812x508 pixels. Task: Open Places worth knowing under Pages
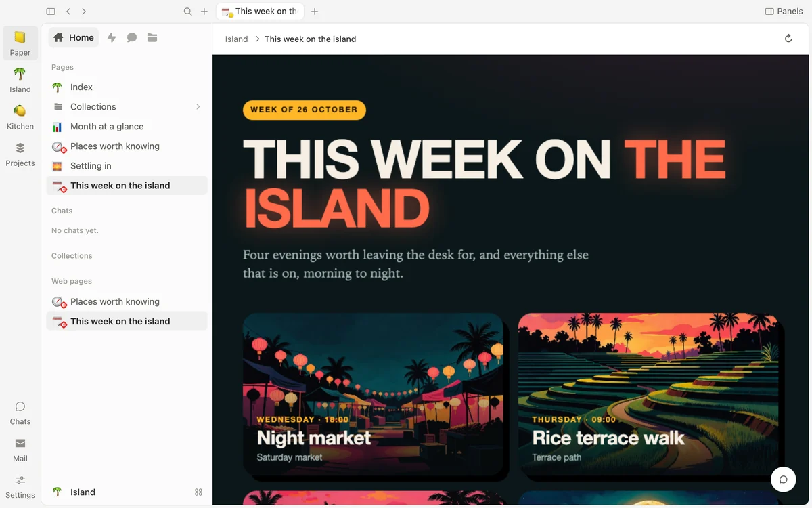click(x=127, y=146)
